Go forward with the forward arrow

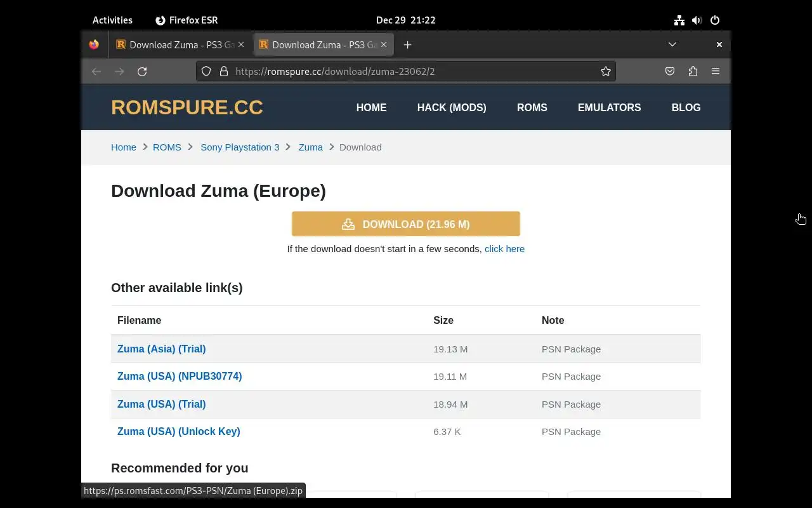pos(119,71)
